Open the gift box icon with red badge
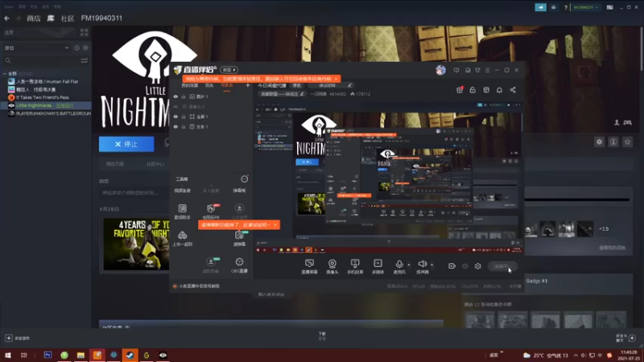Viewport: 644px width, 362px height. coord(460,90)
